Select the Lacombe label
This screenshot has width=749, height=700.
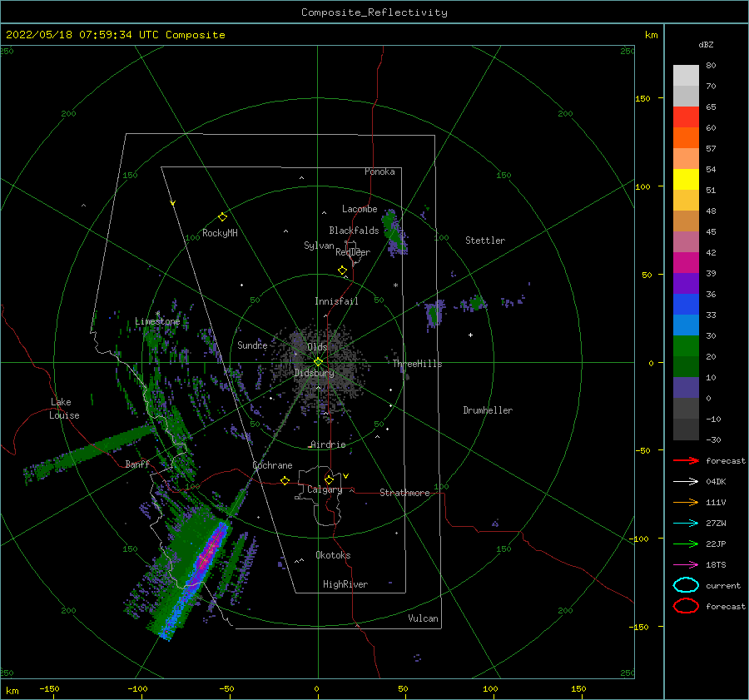(360, 209)
